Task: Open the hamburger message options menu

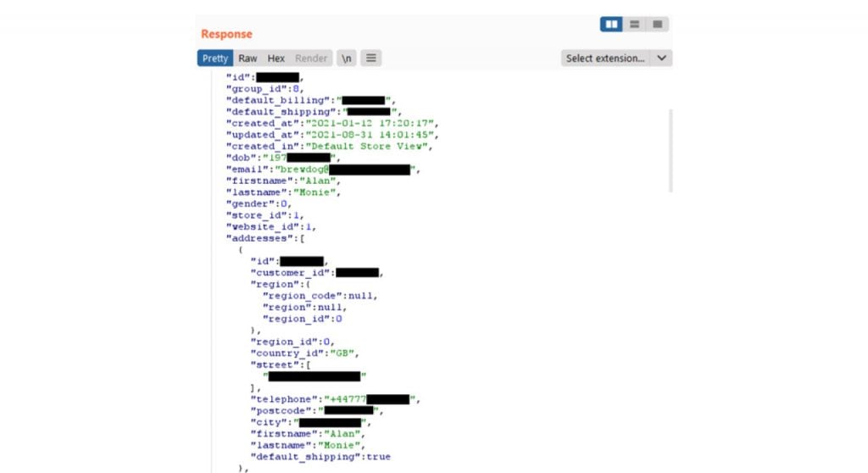Action: [371, 58]
